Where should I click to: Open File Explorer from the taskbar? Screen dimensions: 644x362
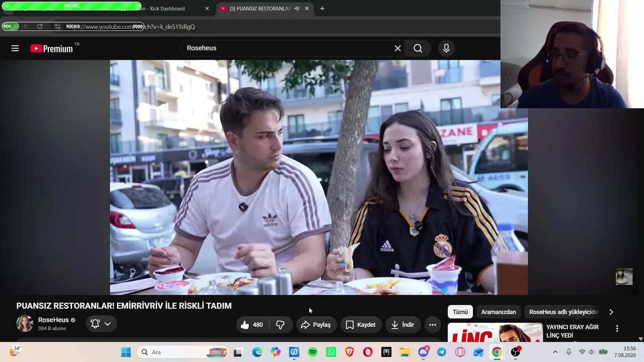(x=405, y=352)
